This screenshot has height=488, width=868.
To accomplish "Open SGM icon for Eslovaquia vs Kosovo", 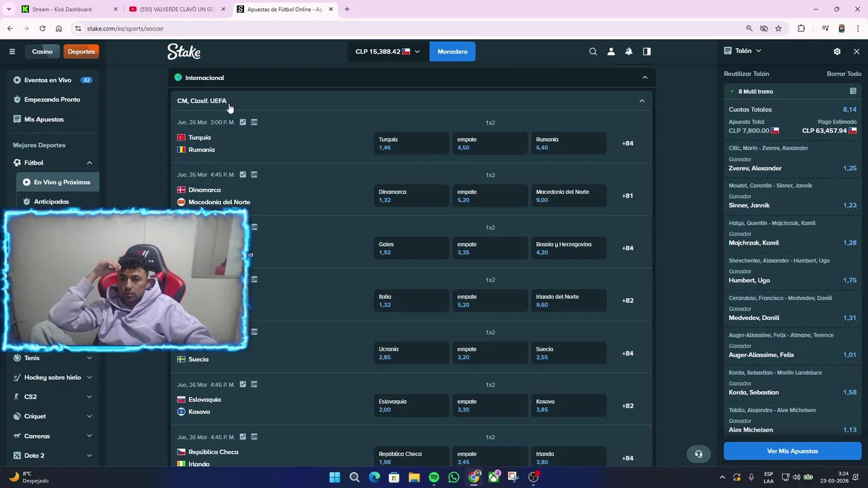I will coord(254,384).
